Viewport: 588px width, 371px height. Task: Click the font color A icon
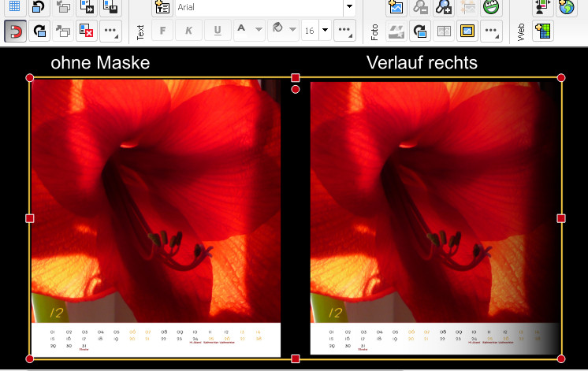tap(242, 29)
